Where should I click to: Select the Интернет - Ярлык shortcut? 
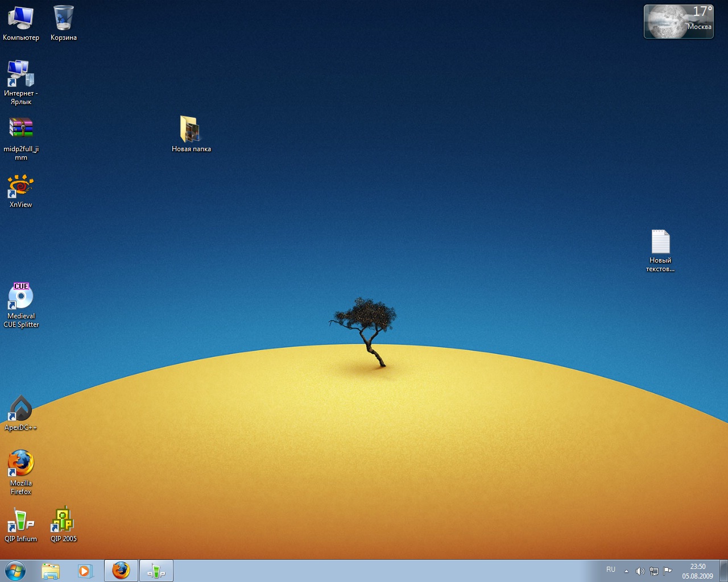coord(21,82)
